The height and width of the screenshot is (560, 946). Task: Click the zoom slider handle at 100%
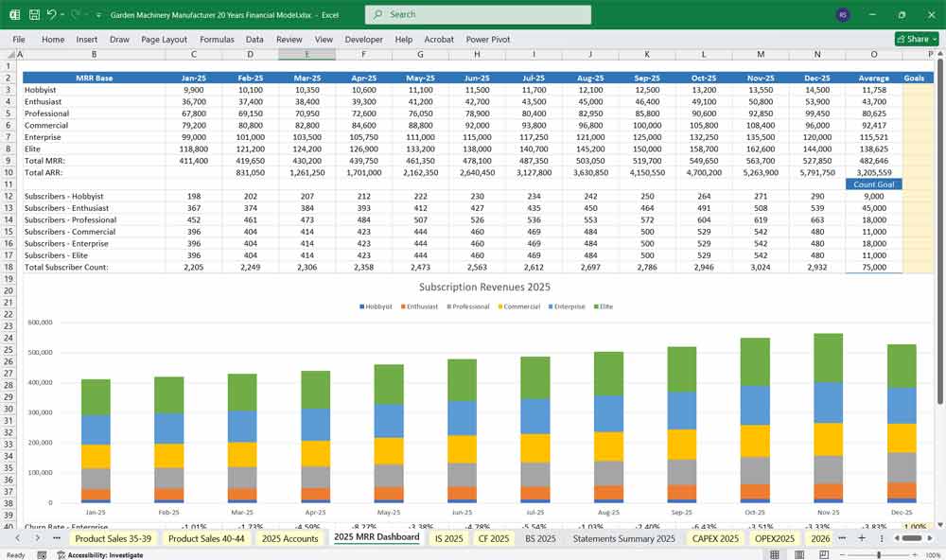(879, 554)
